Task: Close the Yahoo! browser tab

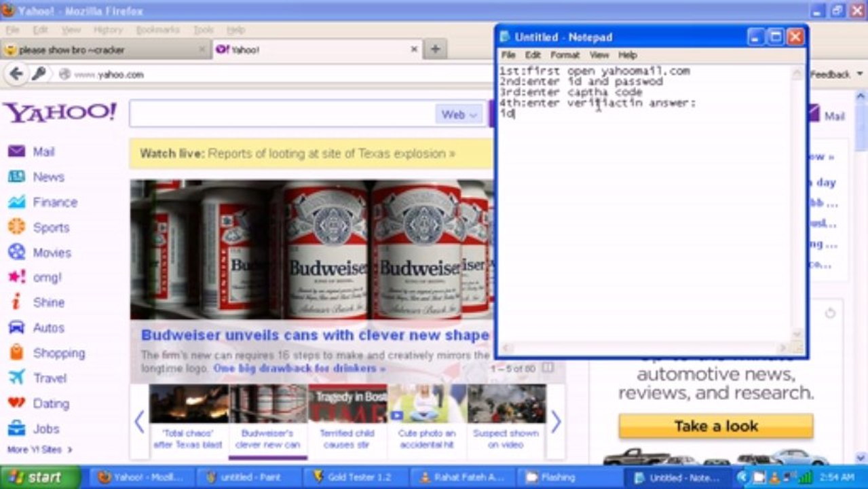Action: point(414,49)
